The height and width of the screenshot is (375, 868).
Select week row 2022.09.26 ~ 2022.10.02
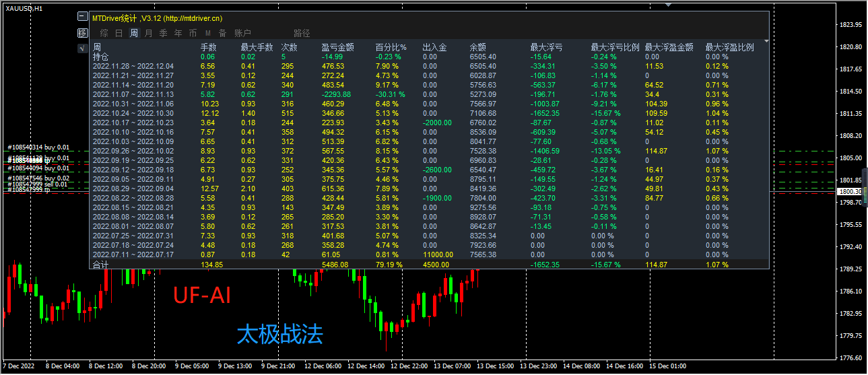[x=133, y=151]
